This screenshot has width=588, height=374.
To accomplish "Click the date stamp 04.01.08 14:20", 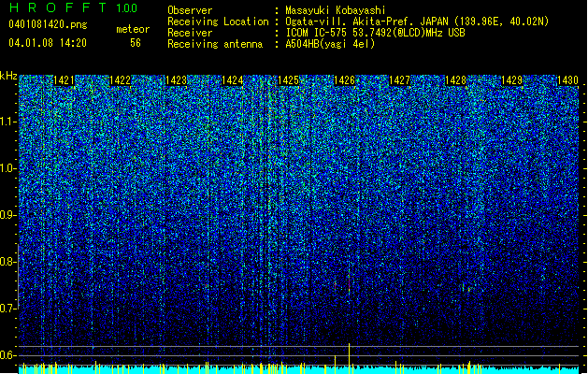I will pyautogui.click(x=48, y=43).
